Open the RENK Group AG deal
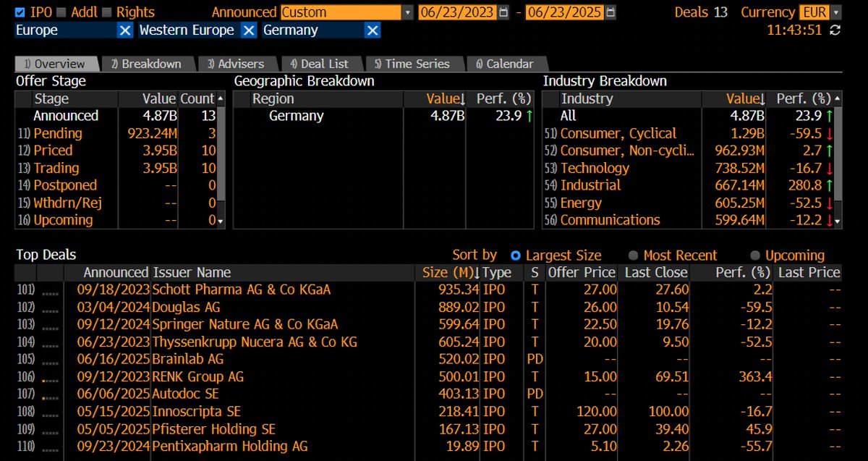 [x=198, y=376]
